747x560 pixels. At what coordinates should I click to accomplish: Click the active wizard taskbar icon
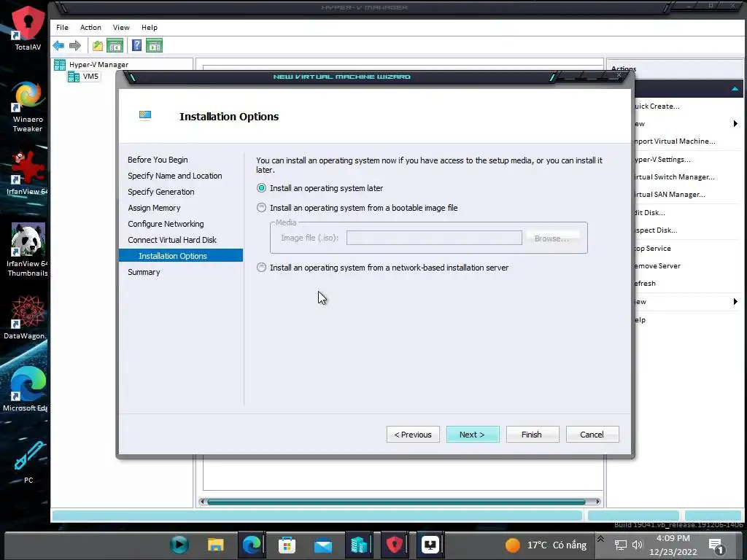tap(430, 544)
